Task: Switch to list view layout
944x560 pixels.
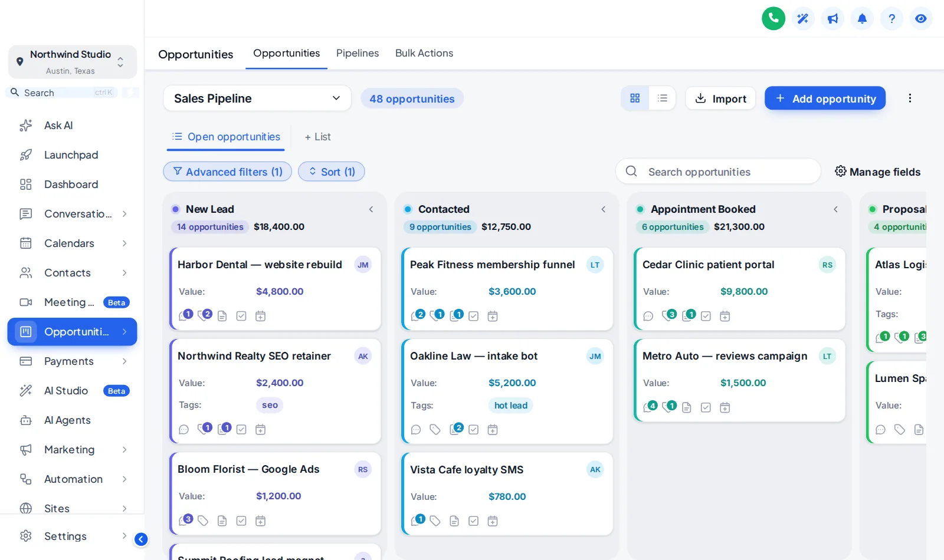Action: [x=663, y=98]
